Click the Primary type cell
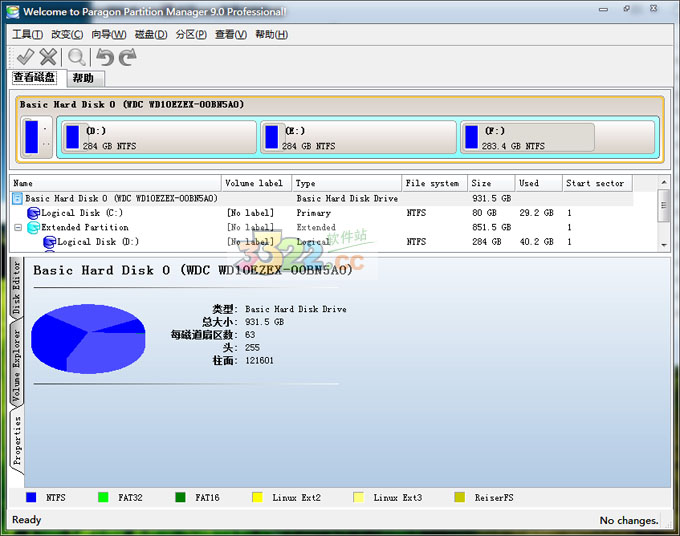 click(314, 213)
